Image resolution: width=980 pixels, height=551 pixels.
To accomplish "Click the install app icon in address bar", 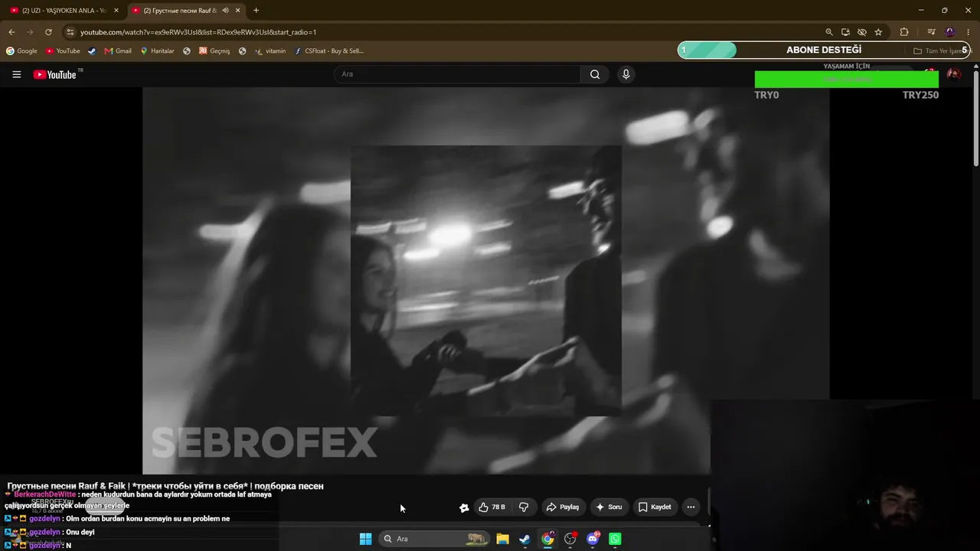I will pyautogui.click(x=845, y=32).
